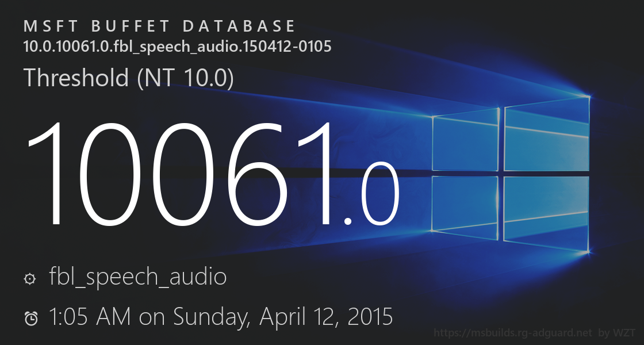644x345 pixels.
Task: Click the full build string 10.0.10061.0.fbl_speech_audio
Action: tap(177, 46)
